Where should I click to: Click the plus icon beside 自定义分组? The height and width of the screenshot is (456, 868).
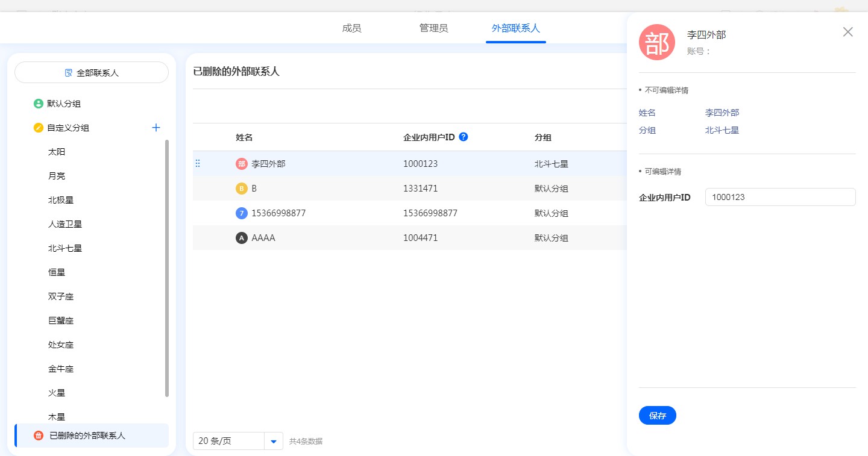[x=156, y=128]
